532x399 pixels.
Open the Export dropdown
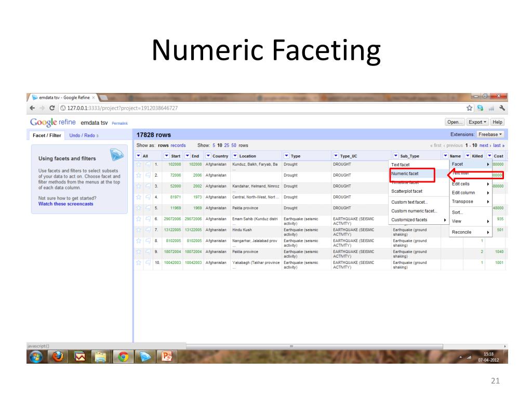pos(477,122)
